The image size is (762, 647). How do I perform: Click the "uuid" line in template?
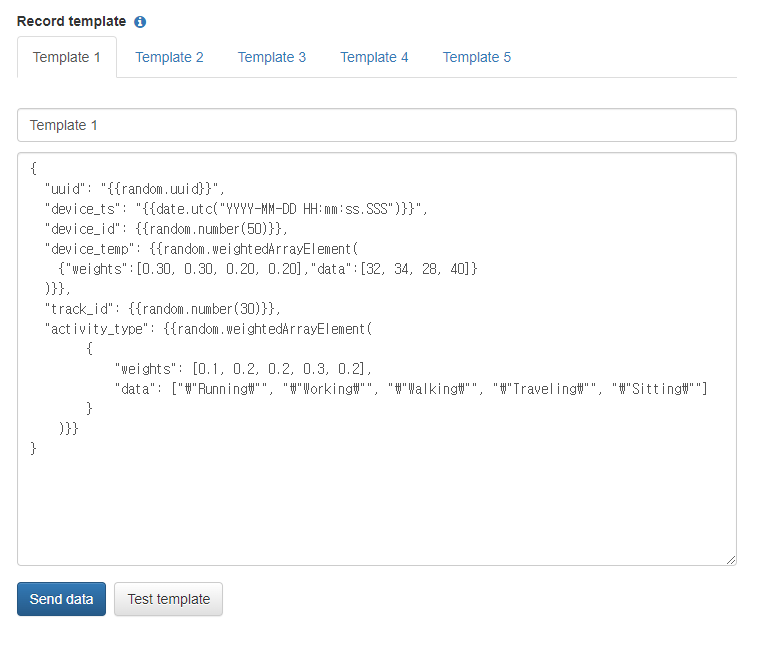(135, 189)
